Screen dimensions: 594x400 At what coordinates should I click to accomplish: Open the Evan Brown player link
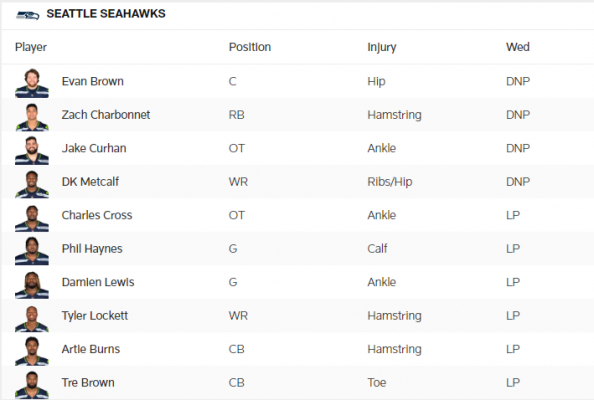coord(92,81)
